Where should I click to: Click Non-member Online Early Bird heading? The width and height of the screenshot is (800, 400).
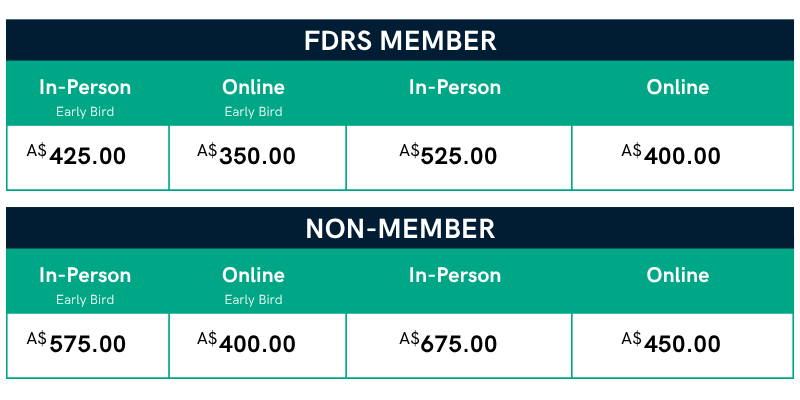coord(254,275)
